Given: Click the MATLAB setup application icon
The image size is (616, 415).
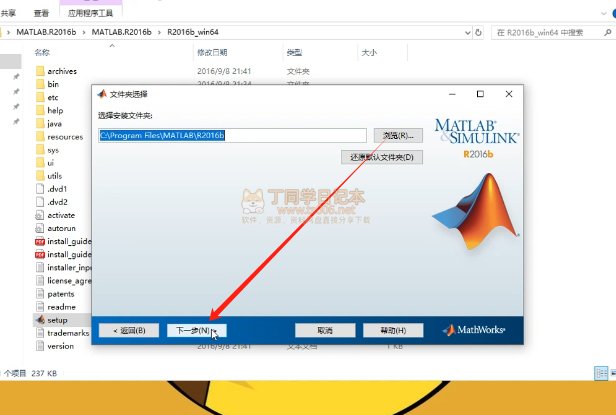Looking at the screenshot, I should point(40,320).
